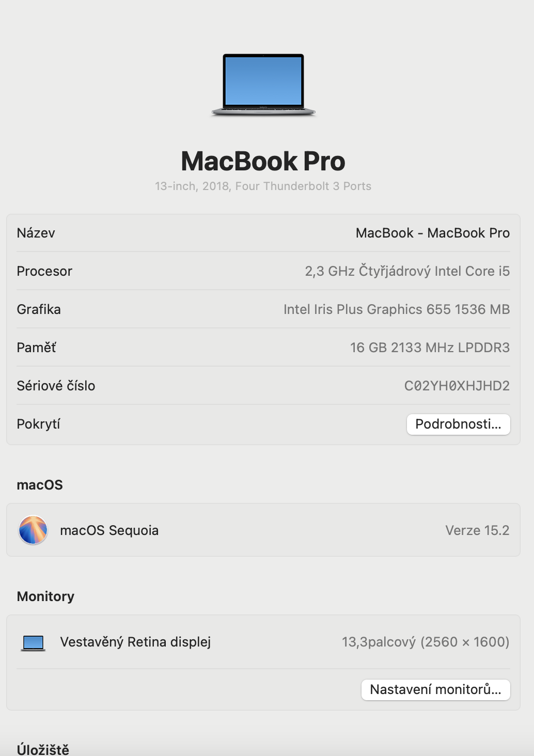The height and width of the screenshot is (756, 534).
Task: Click the 13,3palcový resolution text
Action: pyautogui.click(x=426, y=642)
